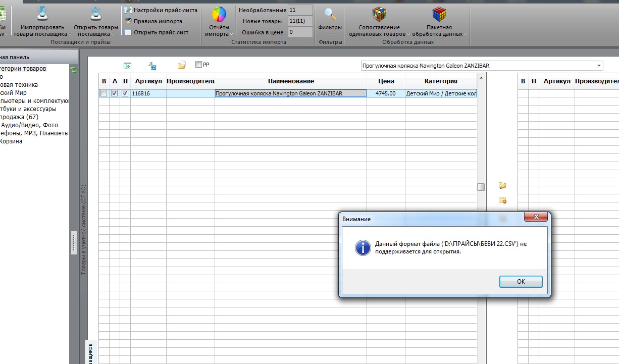Screen dimensions: 619x364
Task: Click the Открыть прайс-лист label
Action: [x=161, y=32]
